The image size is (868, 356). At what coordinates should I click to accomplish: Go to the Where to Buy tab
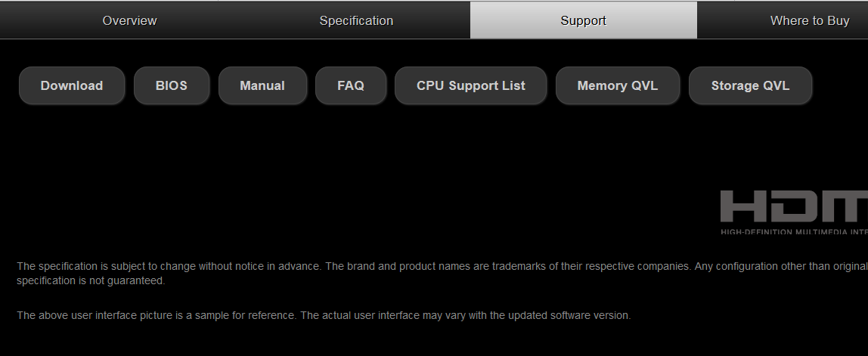(809, 20)
